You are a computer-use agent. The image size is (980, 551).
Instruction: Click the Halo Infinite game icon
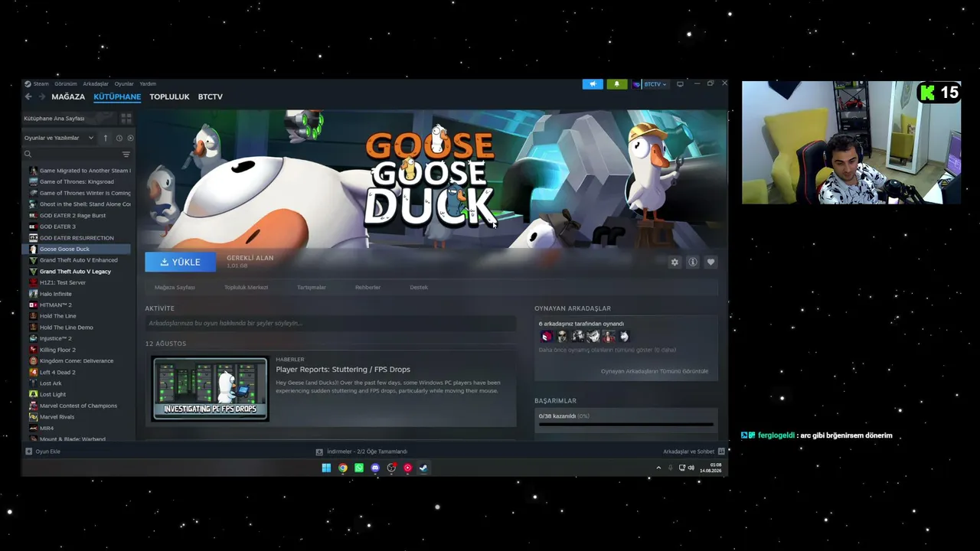(33, 294)
